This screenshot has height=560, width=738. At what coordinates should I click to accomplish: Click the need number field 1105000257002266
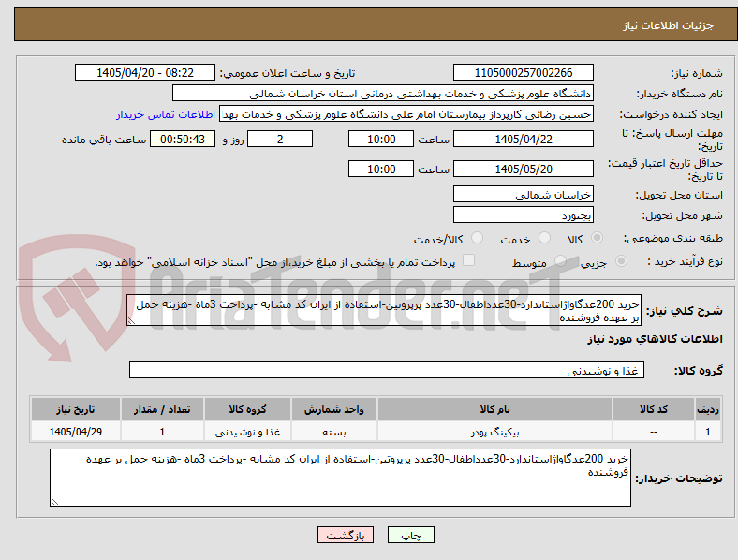point(523,72)
